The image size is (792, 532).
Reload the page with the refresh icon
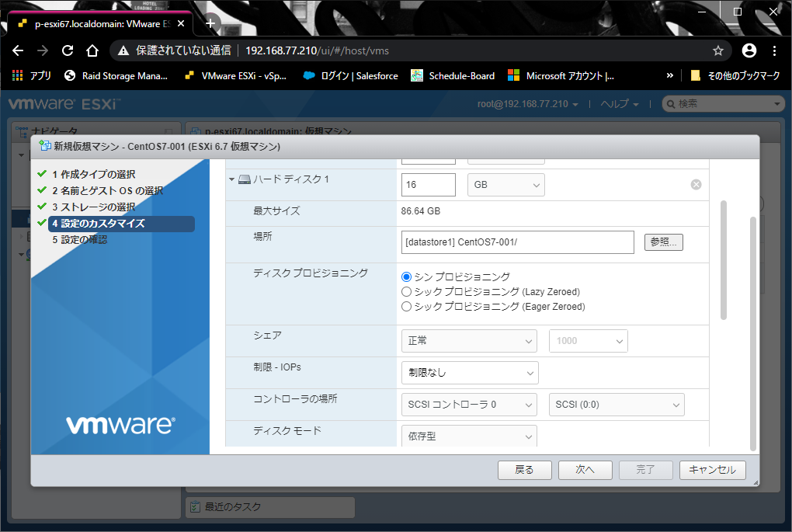[68, 50]
